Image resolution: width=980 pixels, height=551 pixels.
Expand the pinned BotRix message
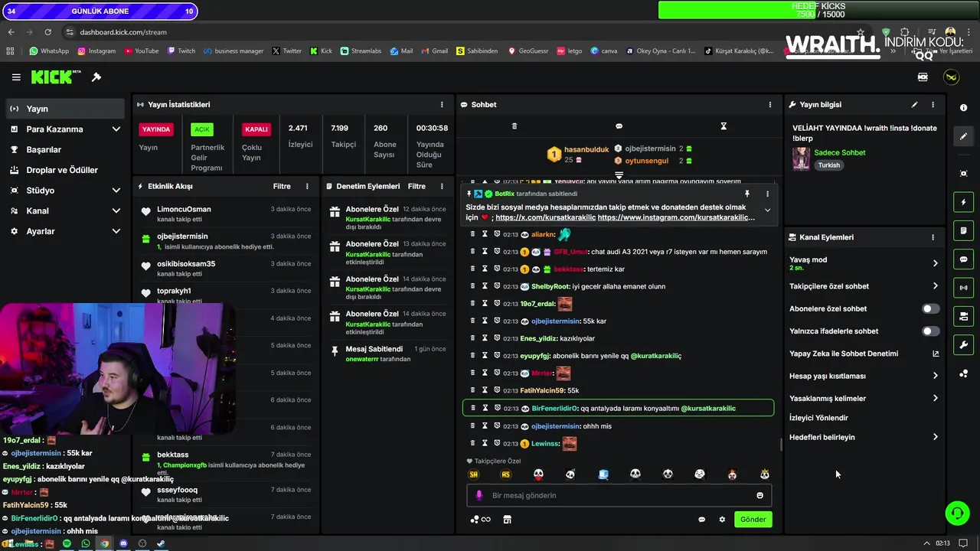pos(767,210)
